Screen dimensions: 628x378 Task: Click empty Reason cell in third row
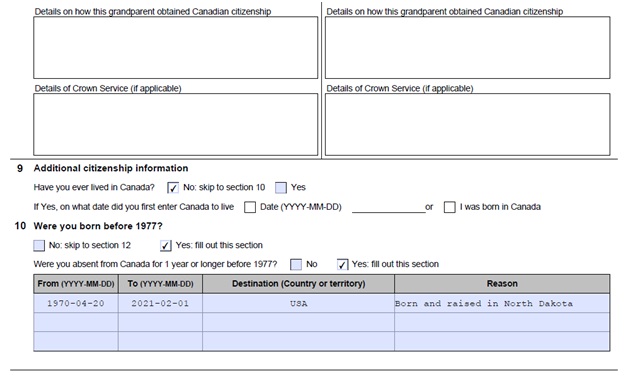(x=502, y=341)
